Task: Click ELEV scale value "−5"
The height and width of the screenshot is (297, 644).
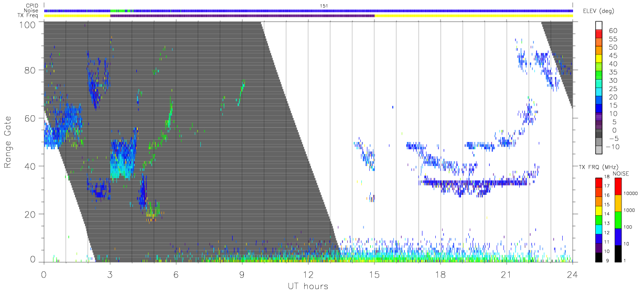Action: 615,138
